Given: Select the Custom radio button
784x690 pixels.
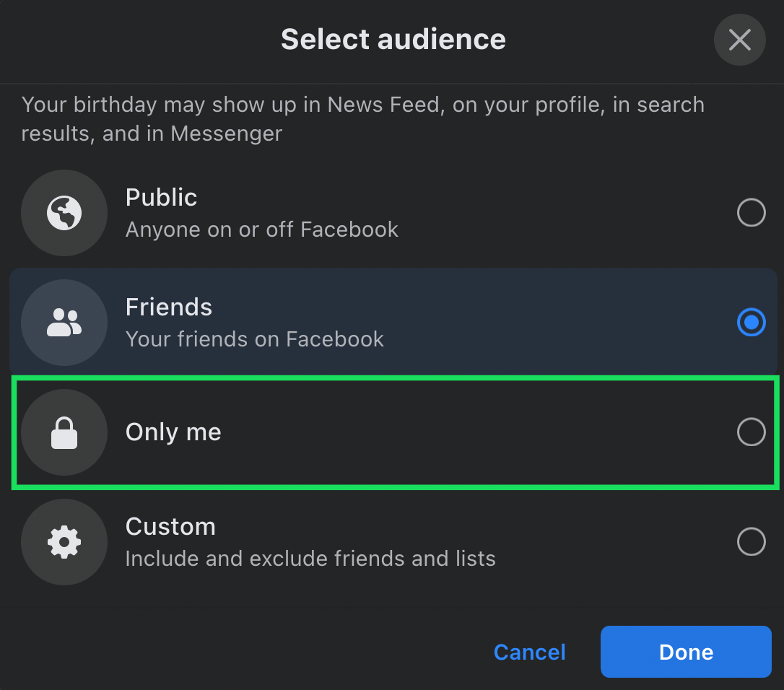Looking at the screenshot, I should click(x=751, y=541).
